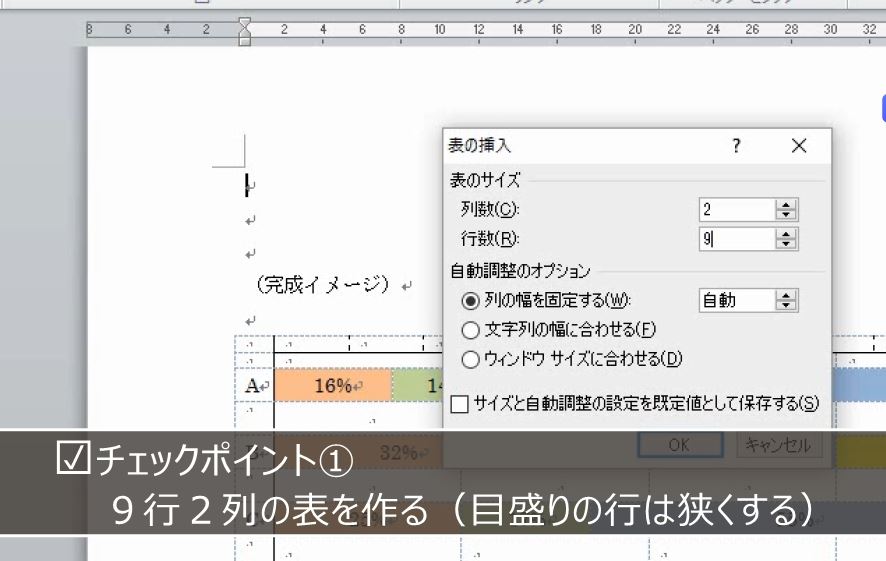Select 文字列の幅に合わせる radio option
Screen dimensions: 886x561
point(470,330)
